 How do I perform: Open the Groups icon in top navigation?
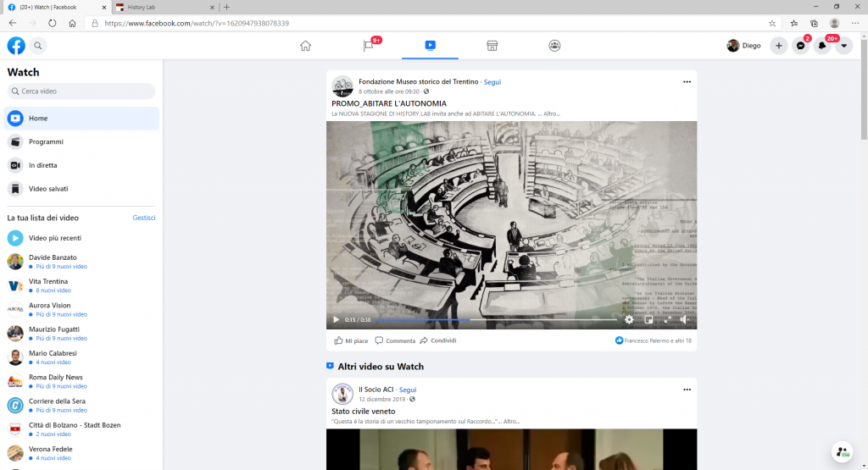click(x=554, y=46)
